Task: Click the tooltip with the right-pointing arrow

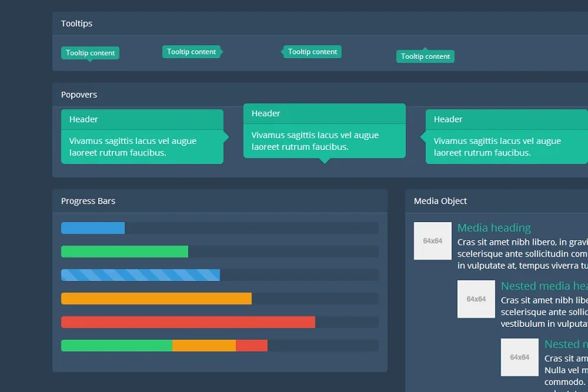Action: tap(191, 52)
